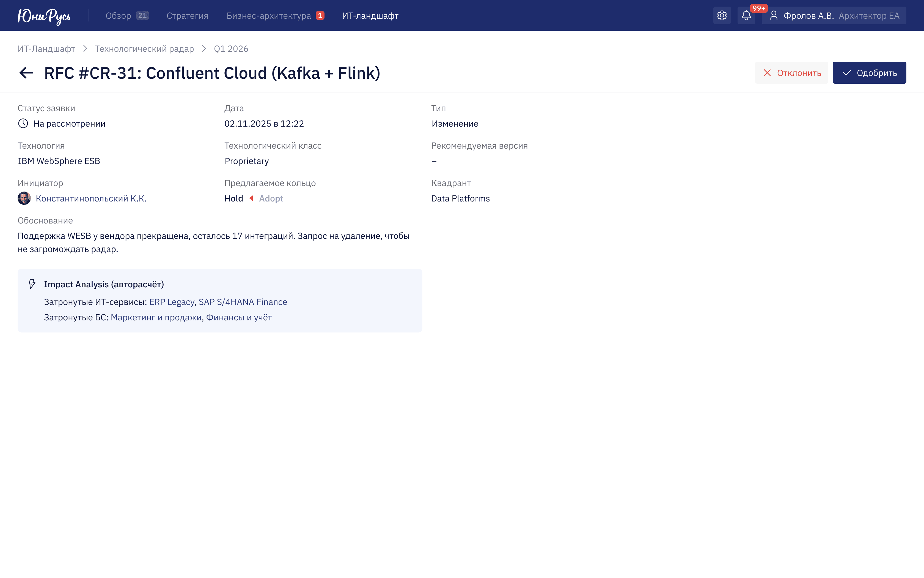Click the IBM WebSphere ESB value
Viewport: 924px width, 578px height.
pos(59,161)
